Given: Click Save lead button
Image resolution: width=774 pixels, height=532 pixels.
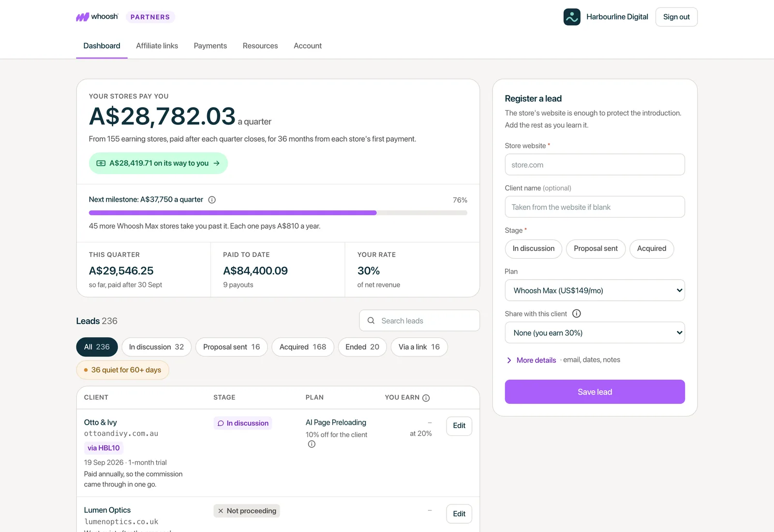Looking at the screenshot, I should pyautogui.click(x=595, y=392).
